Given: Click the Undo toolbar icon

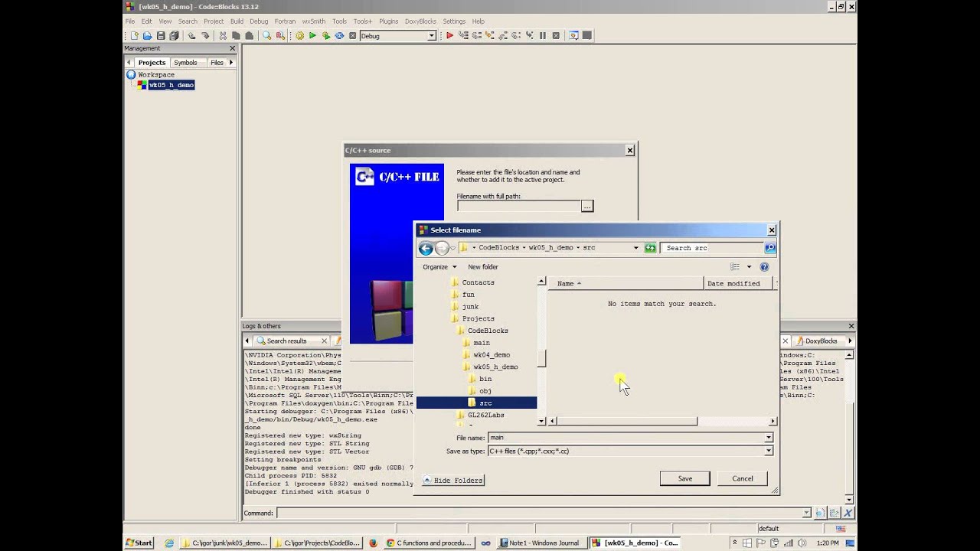Looking at the screenshot, I should coord(191,35).
